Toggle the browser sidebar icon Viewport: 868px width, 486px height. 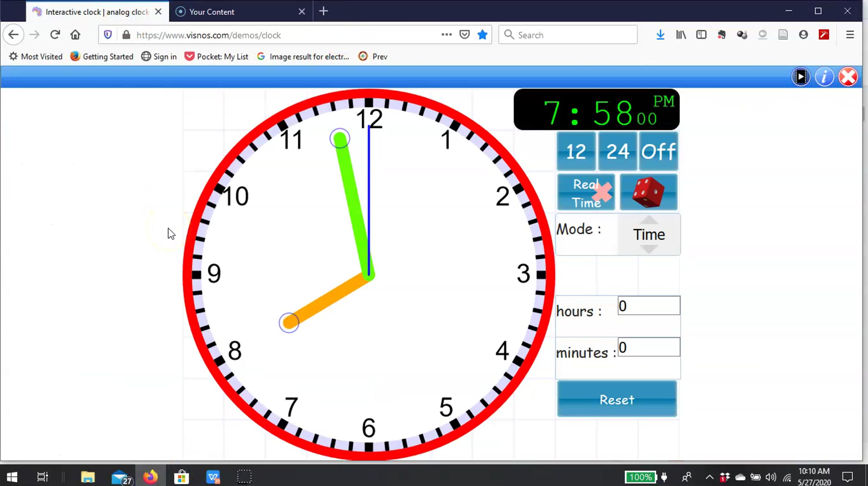[701, 34]
